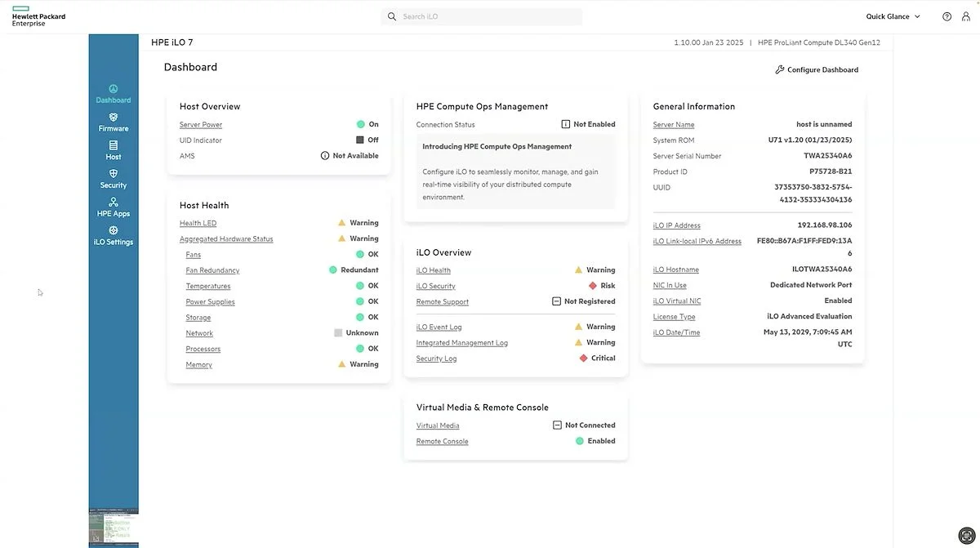Viewport: 980px width, 548px height.
Task: Click the Fan Redundancy green Redundant icon
Action: tap(333, 270)
